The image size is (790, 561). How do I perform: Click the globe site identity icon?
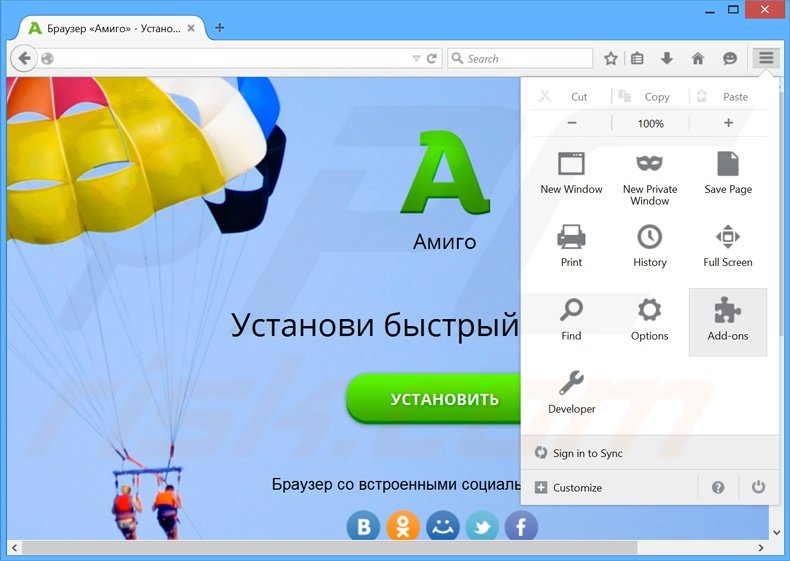pos(47,58)
